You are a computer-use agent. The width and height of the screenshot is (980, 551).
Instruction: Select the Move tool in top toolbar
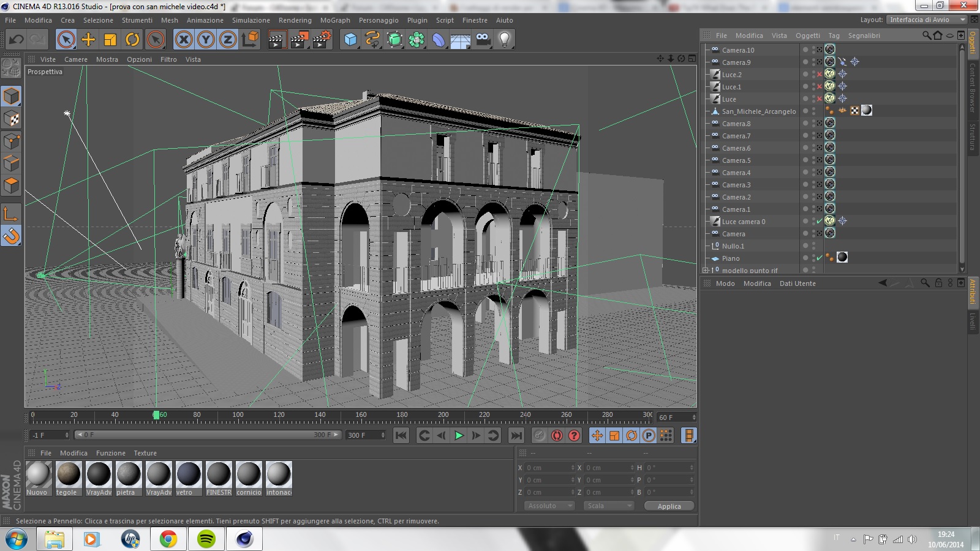pos(88,40)
